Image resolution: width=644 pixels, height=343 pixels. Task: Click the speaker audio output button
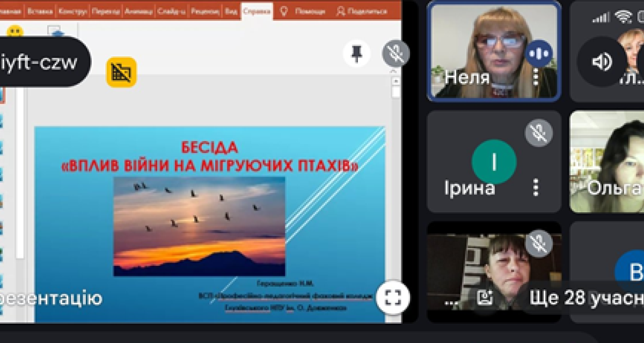(x=601, y=62)
